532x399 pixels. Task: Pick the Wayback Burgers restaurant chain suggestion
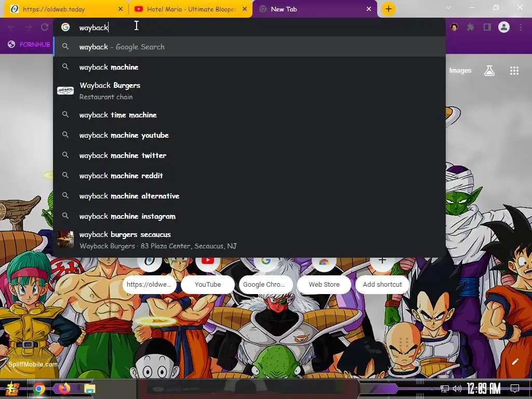(x=249, y=91)
